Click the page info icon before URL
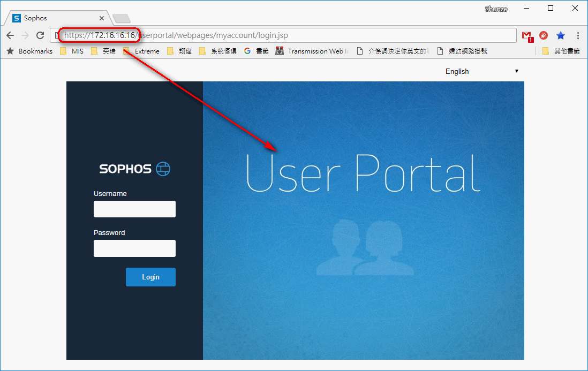 click(x=57, y=35)
